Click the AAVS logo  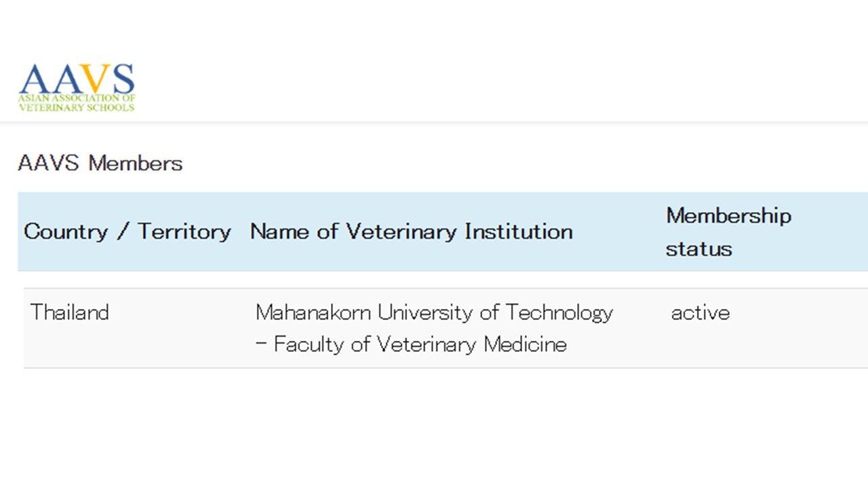tap(77, 87)
